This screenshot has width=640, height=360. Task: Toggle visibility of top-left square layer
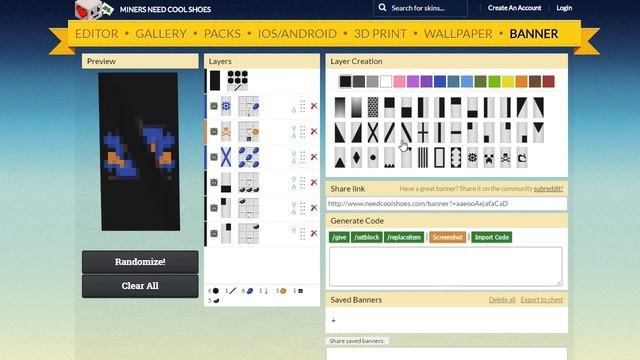[x=214, y=208]
